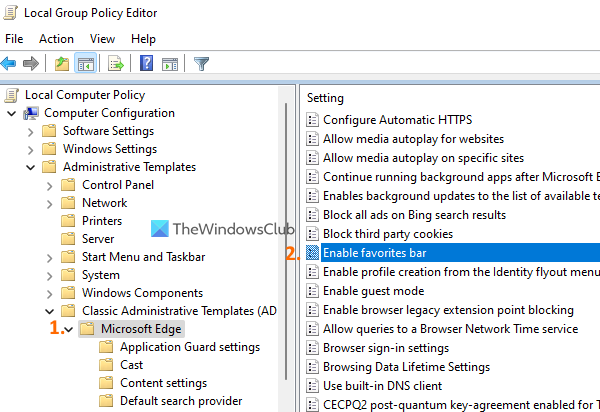Click the Control Panel folder icon
Screen dimensions: 600x412
68,185
